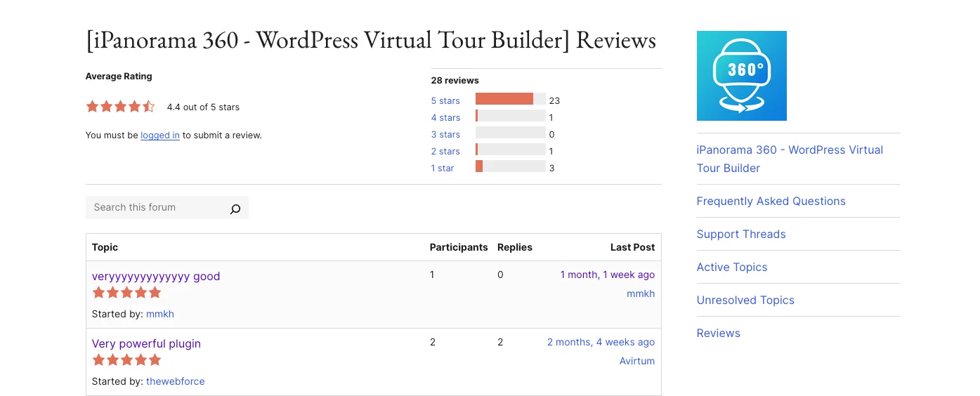Click star rating under veryyyyyyyyyyyyy good review
Viewport: 980px width, 396px height.
pyautogui.click(x=126, y=292)
